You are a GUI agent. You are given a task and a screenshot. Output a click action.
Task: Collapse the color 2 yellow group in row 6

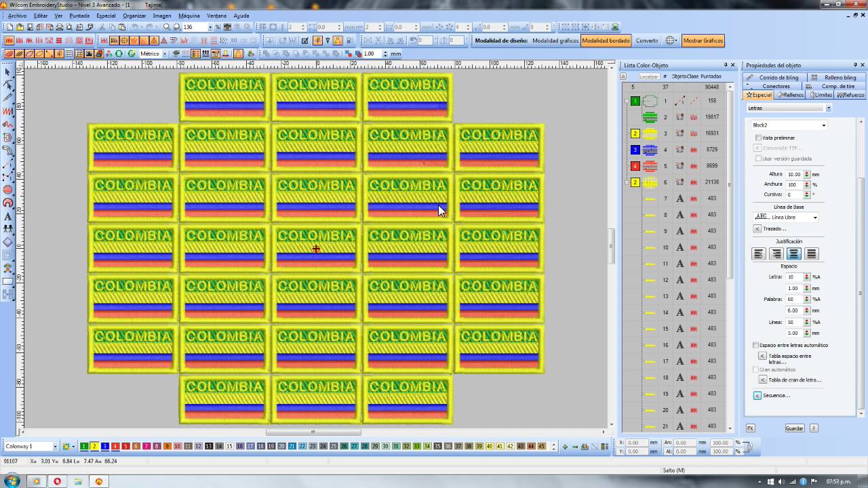626,182
